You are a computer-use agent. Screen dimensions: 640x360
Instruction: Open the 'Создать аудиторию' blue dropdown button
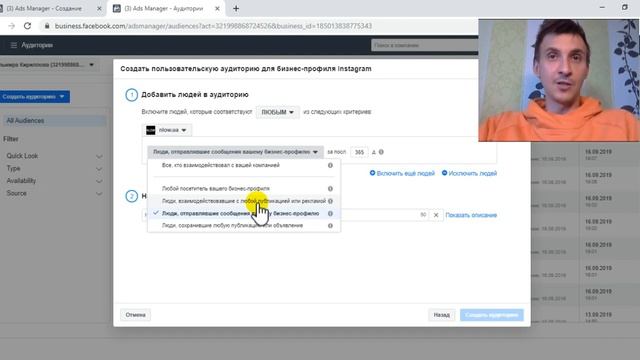pyautogui.click(x=34, y=97)
